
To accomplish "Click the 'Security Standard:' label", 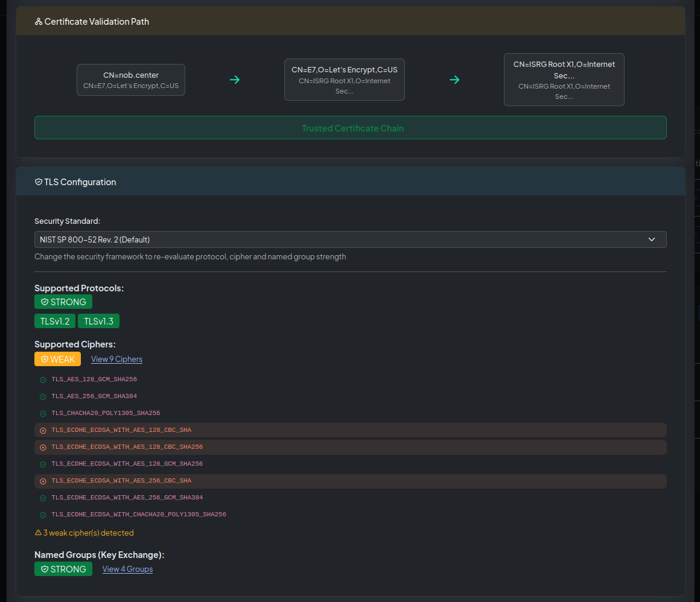I will click(68, 221).
